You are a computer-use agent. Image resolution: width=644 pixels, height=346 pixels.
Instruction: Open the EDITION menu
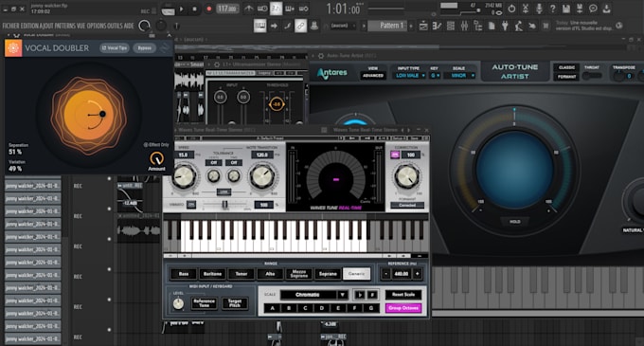(29, 26)
